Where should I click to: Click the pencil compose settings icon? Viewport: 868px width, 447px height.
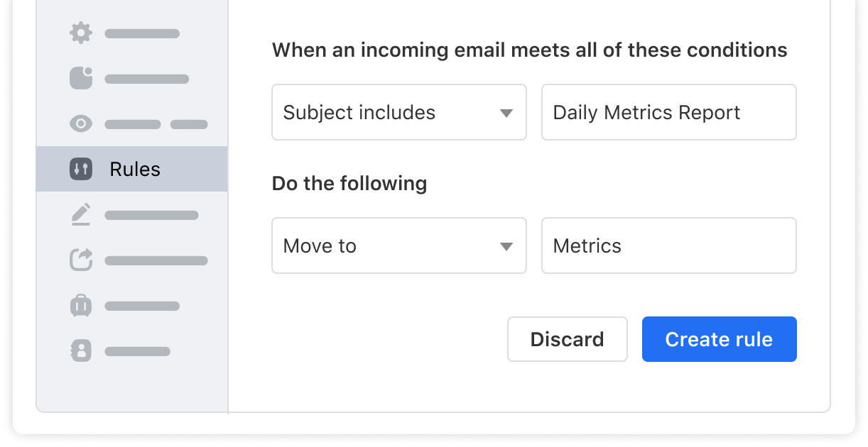point(81,214)
